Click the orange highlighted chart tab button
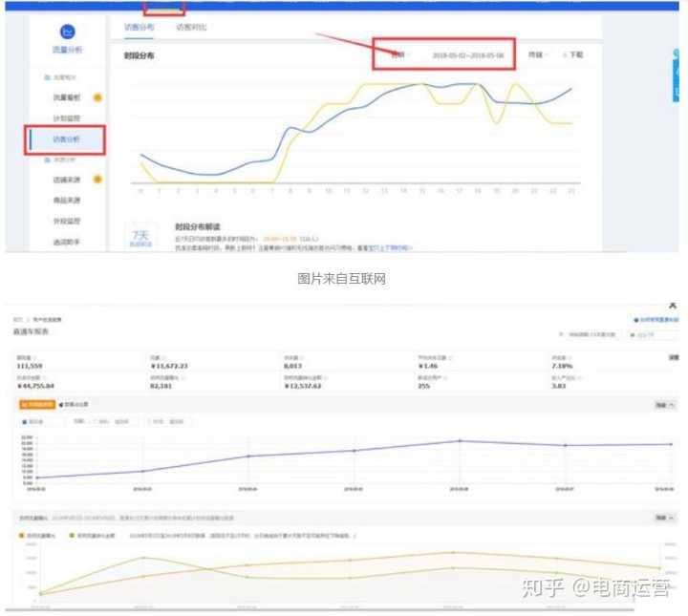The height and width of the screenshot is (616, 688). tap(35, 405)
